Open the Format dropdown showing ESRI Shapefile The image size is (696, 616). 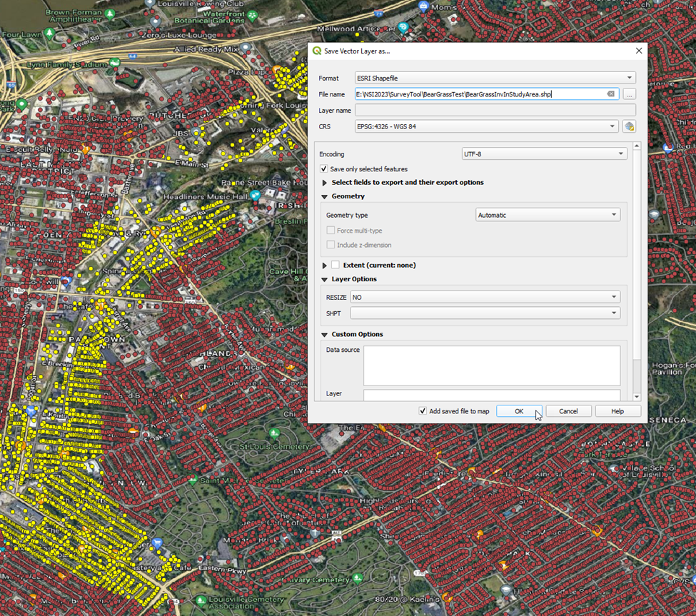point(495,78)
